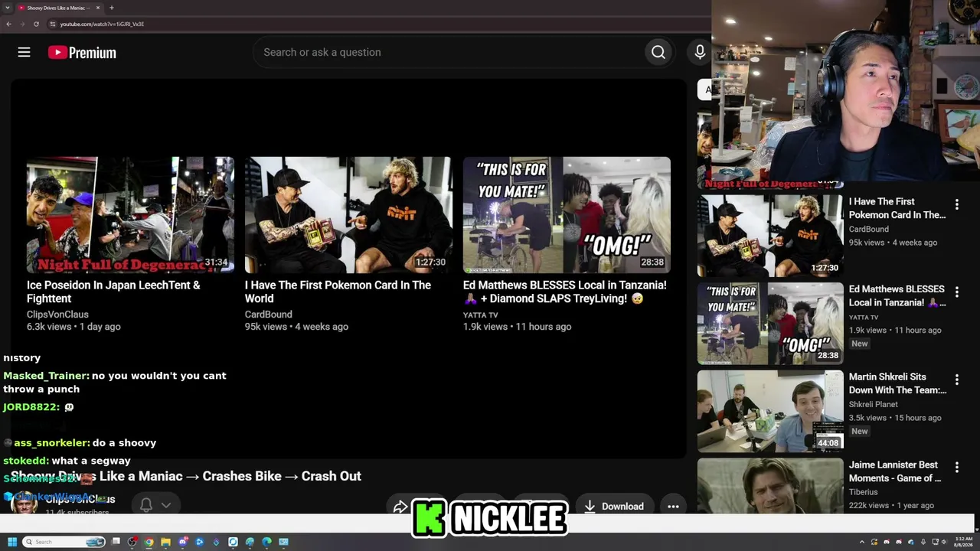Open Ice Poseidon In Japan end-screen thumbnail
This screenshot has width=980, height=551.
(130, 215)
